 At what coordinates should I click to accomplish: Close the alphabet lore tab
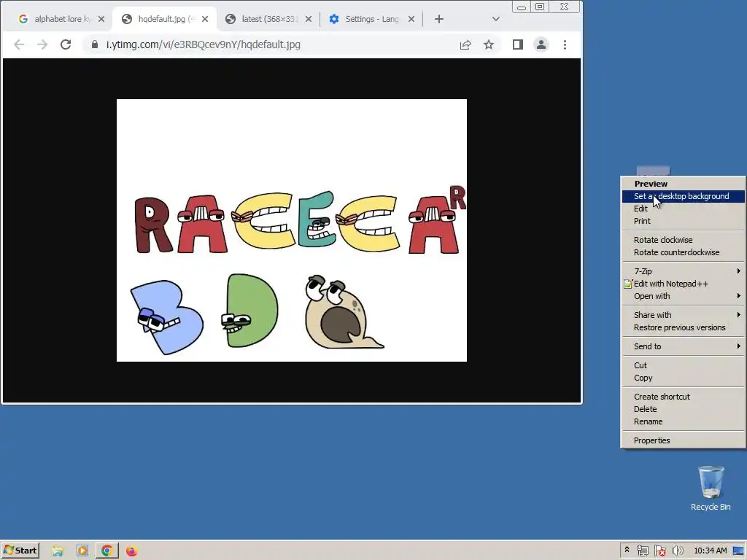click(101, 19)
